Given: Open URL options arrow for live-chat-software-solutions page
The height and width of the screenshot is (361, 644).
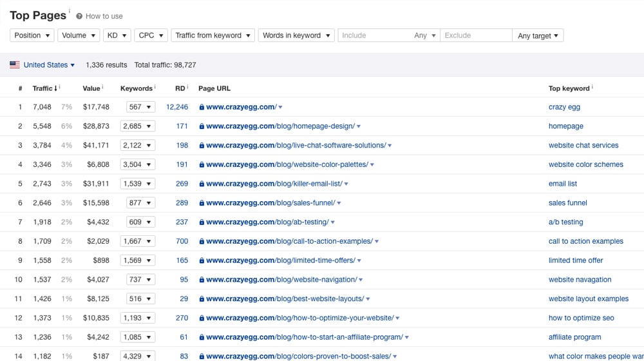Looking at the screenshot, I should (390, 146).
